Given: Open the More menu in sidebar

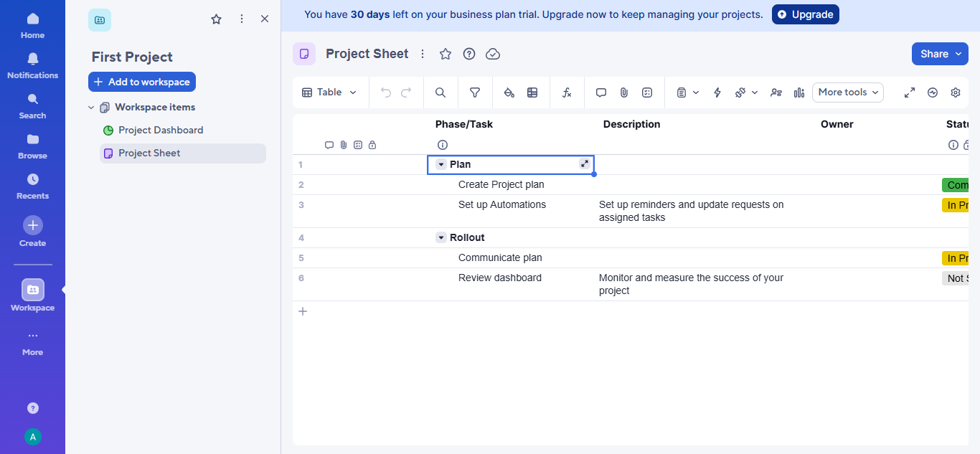Looking at the screenshot, I should pyautogui.click(x=32, y=343).
